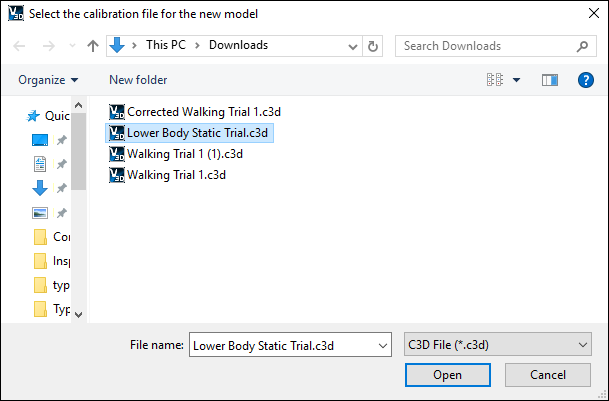Viewport: 609px width, 401px height.
Task: Refresh the Downloads folder listing
Action: click(x=373, y=46)
